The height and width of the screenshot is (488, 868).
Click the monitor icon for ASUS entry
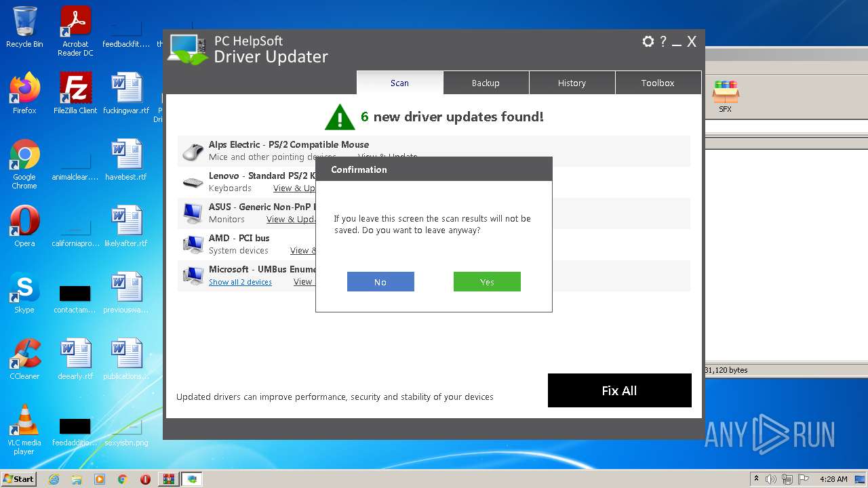pyautogui.click(x=193, y=213)
